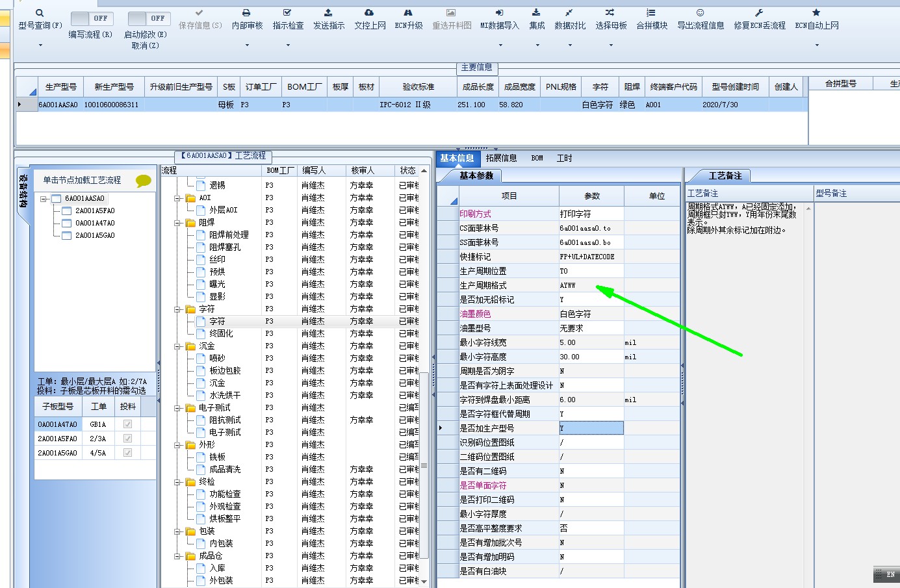Toggle 投料 checkbox for 2A001A5GA0
The image size is (900, 588).
coord(127,453)
